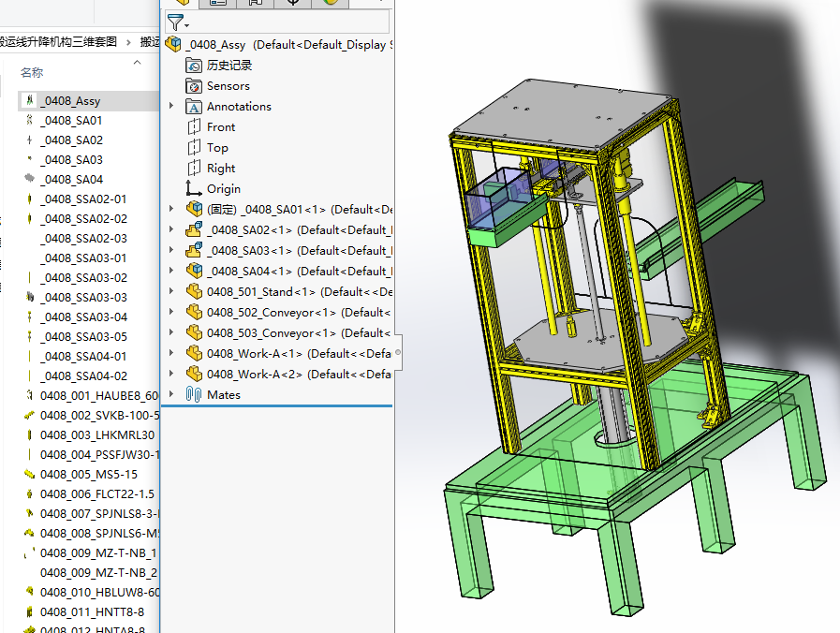Click the Right plane icon

pos(194,169)
